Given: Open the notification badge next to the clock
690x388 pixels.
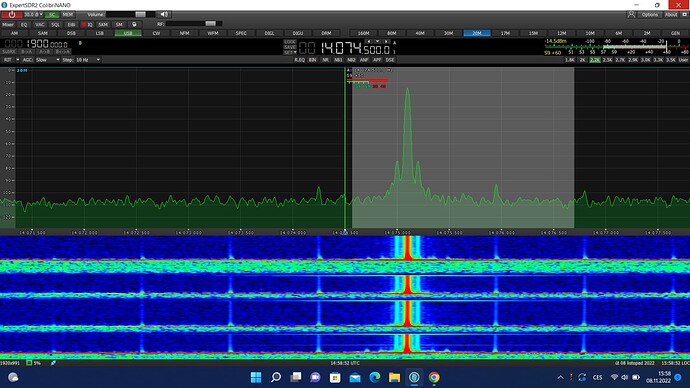Looking at the screenshot, I should click(678, 377).
